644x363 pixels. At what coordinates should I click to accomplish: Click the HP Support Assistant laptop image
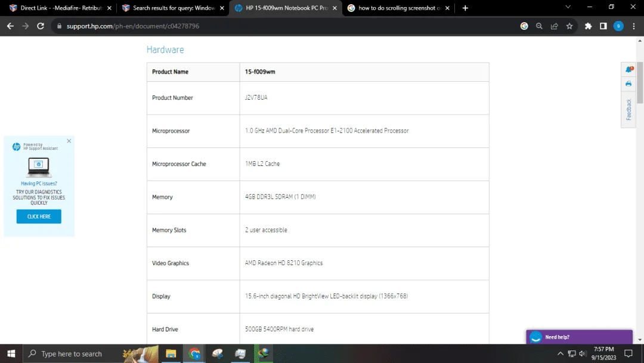[x=39, y=167]
